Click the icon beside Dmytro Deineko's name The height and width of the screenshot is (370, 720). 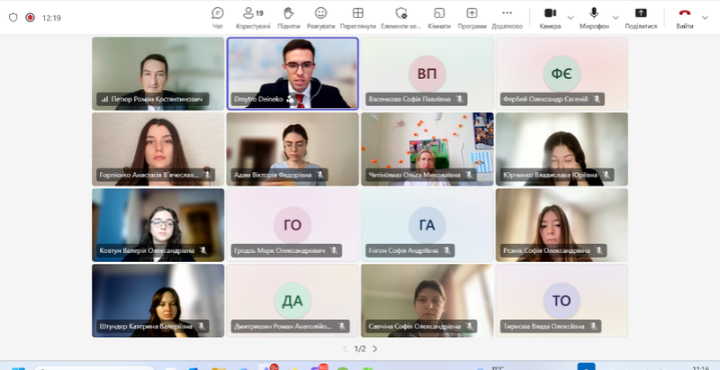(x=290, y=99)
